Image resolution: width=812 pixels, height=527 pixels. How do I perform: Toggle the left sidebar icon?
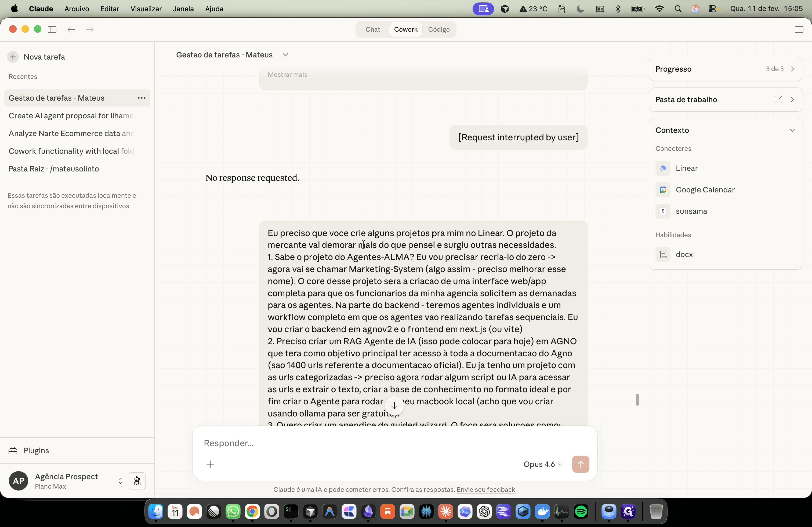(x=52, y=29)
